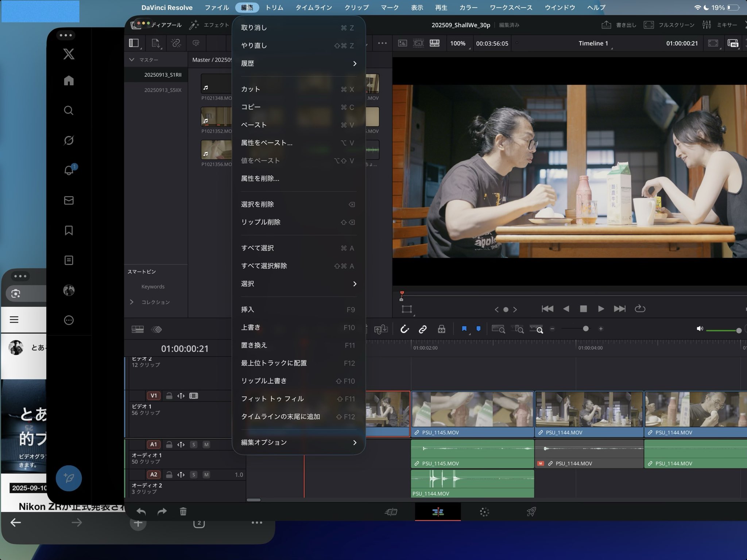Click the Mixer icon in top bar
This screenshot has height=560, width=747.
[x=707, y=25]
